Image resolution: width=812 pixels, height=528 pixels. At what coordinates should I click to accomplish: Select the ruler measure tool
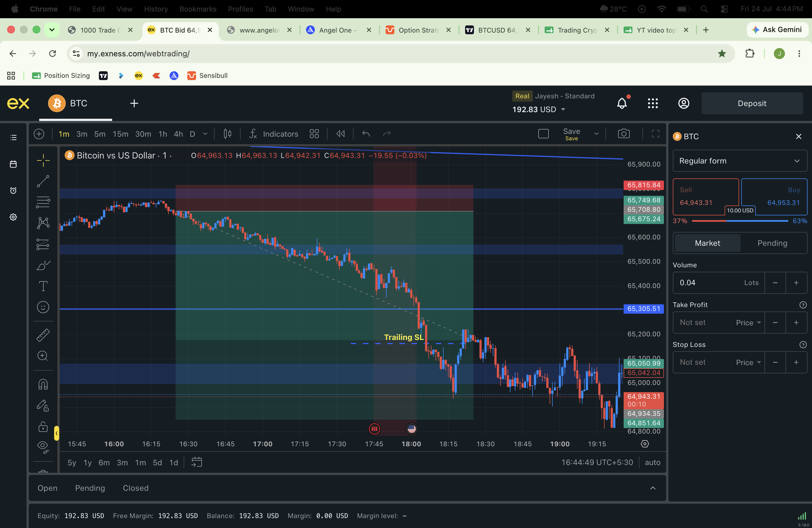pos(43,335)
